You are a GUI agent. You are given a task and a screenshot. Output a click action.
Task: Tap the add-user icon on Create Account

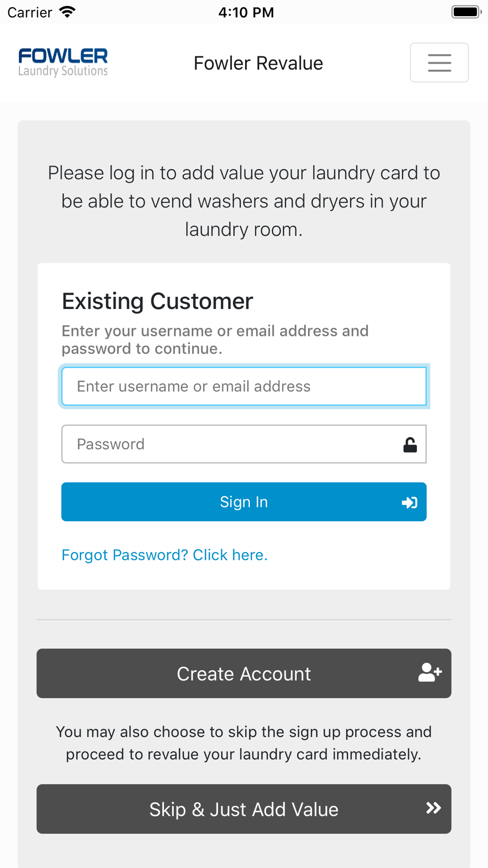tap(430, 672)
